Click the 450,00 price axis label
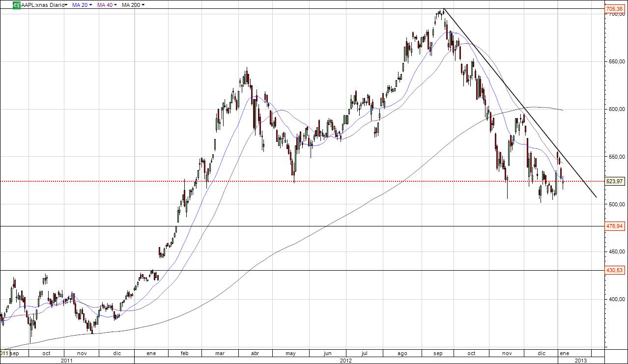The image size is (628, 364). (616, 252)
